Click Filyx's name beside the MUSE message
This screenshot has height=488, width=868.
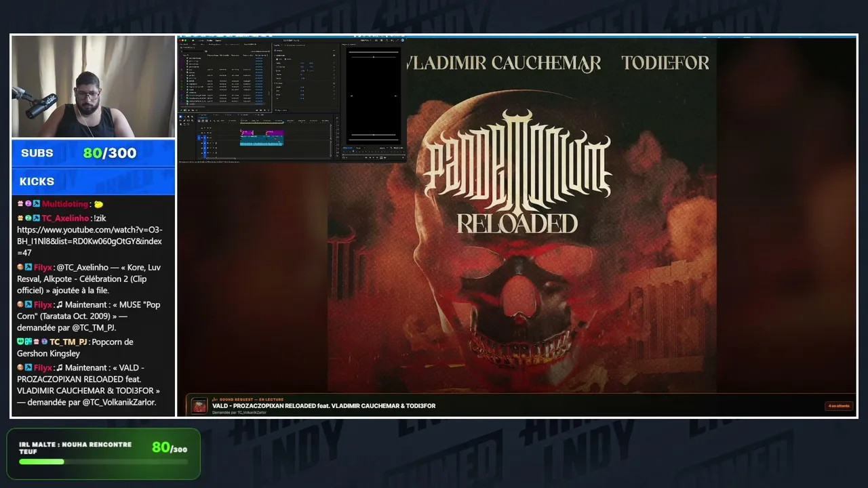point(43,305)
